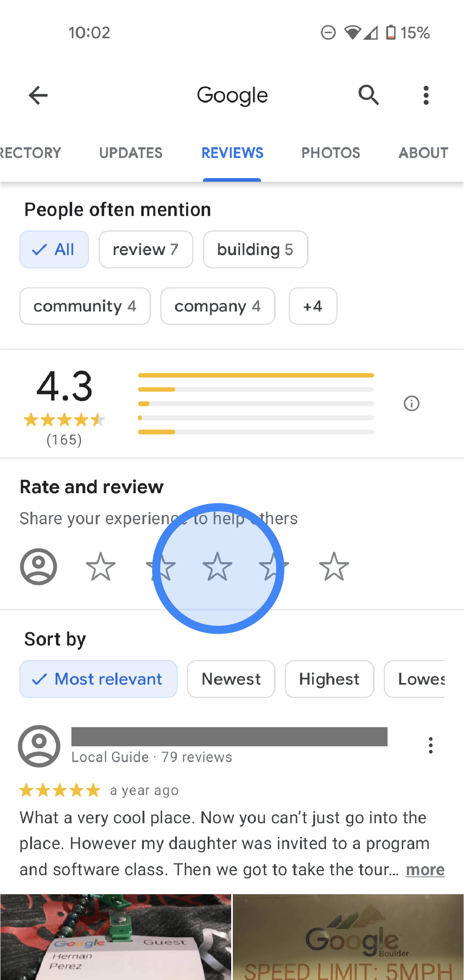Open search with the magnifier icon
Viewport: 464px width, 980px height.
369,96
